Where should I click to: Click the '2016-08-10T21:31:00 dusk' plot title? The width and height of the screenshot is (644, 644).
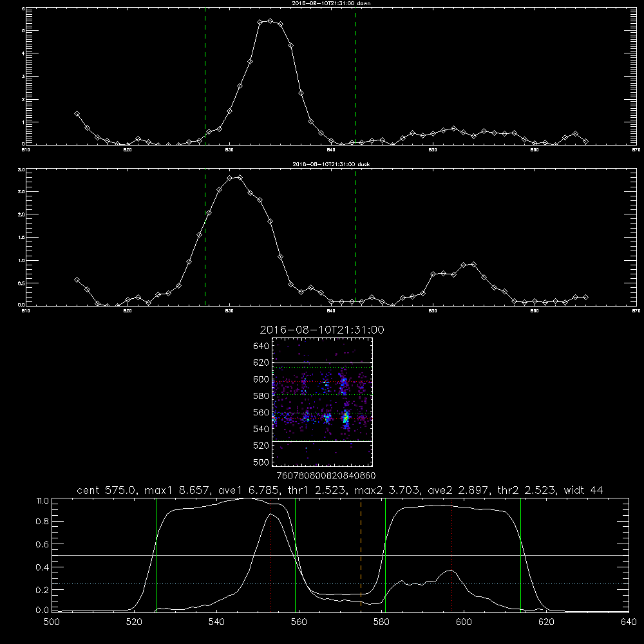pos(331,164)
